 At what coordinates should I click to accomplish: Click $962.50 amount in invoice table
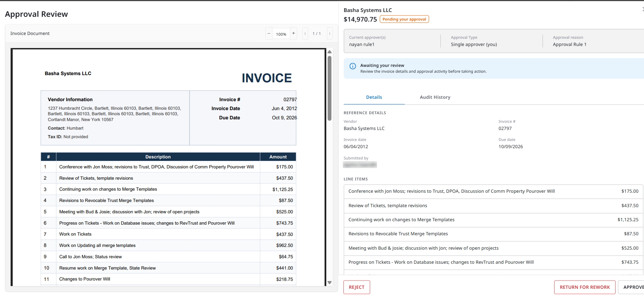click(284, 246)
